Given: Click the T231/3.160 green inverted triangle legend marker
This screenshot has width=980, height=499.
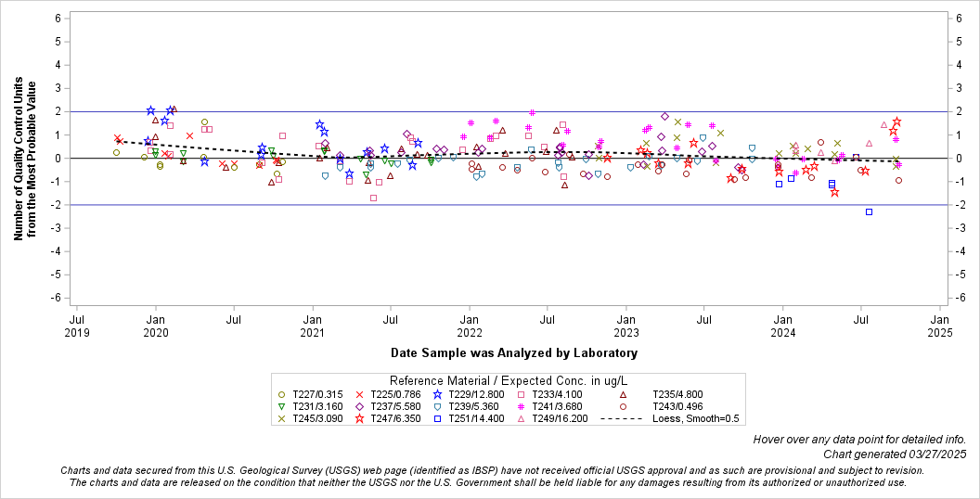Looking at the screenshot, I should (x=281, y=406).
